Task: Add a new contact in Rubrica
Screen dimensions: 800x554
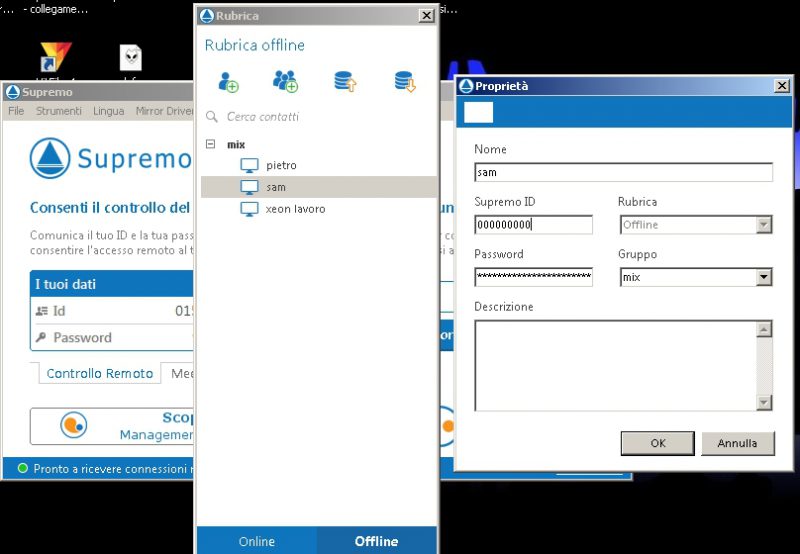Action: pyautogui.click(x=228, y=82)
